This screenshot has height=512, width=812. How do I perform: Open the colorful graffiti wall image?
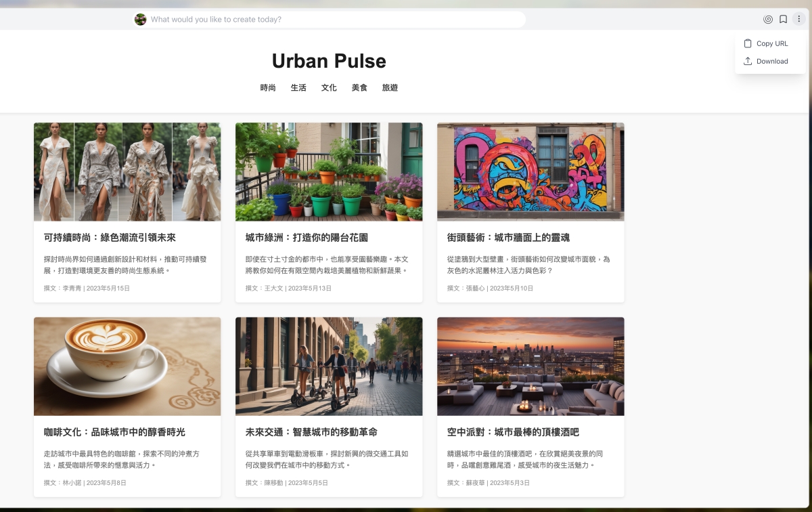(x=531, y=171)
